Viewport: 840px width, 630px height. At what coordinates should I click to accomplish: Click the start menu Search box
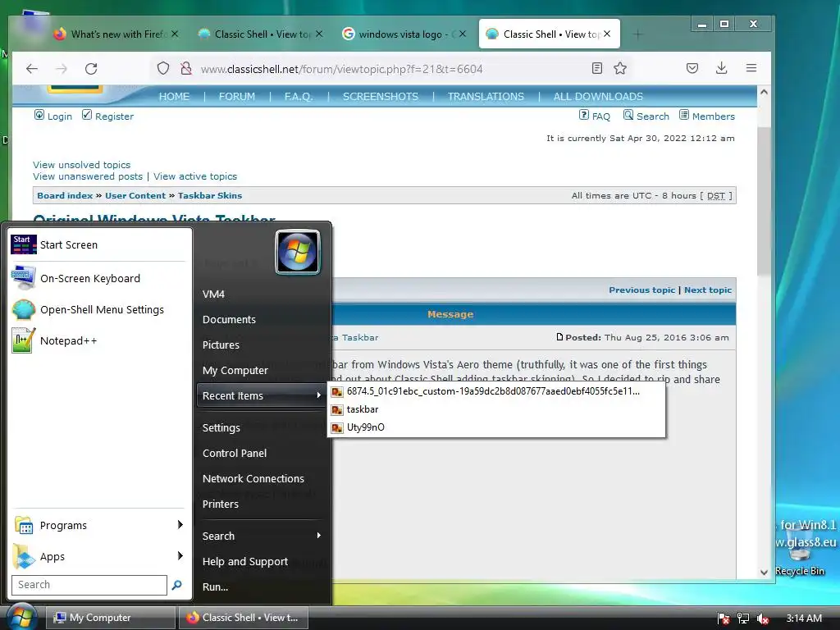(89, 585)
